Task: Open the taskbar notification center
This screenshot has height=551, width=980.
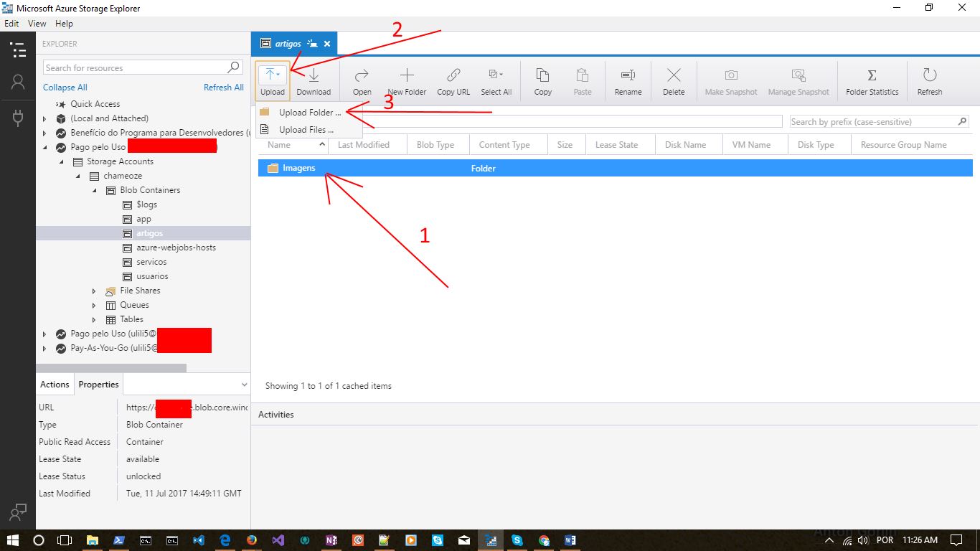Action: [x=956, y=540]
